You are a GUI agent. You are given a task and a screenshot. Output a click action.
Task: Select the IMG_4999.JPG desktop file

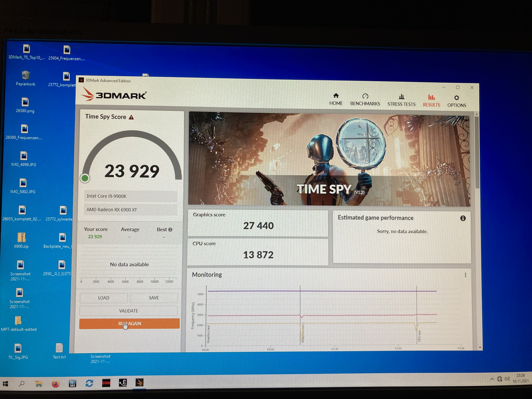tap(24, 159)
